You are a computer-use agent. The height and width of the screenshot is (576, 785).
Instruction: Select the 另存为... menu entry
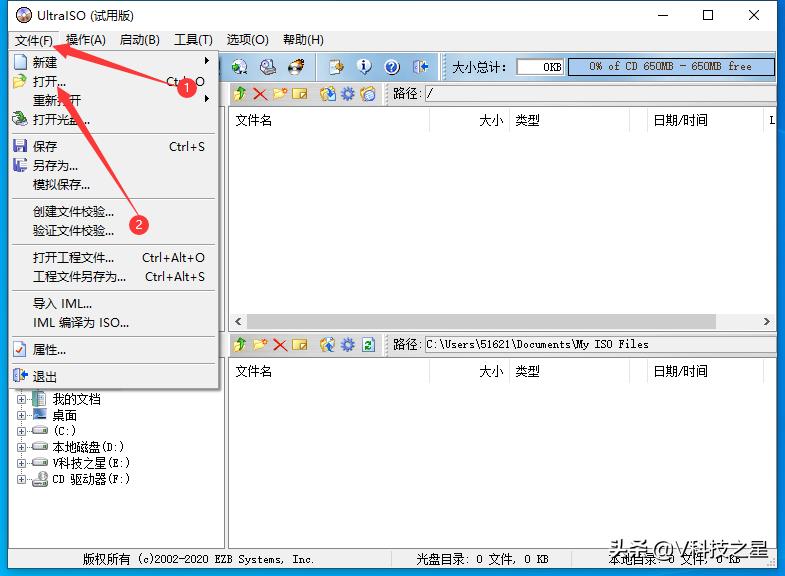click(114, 165)
